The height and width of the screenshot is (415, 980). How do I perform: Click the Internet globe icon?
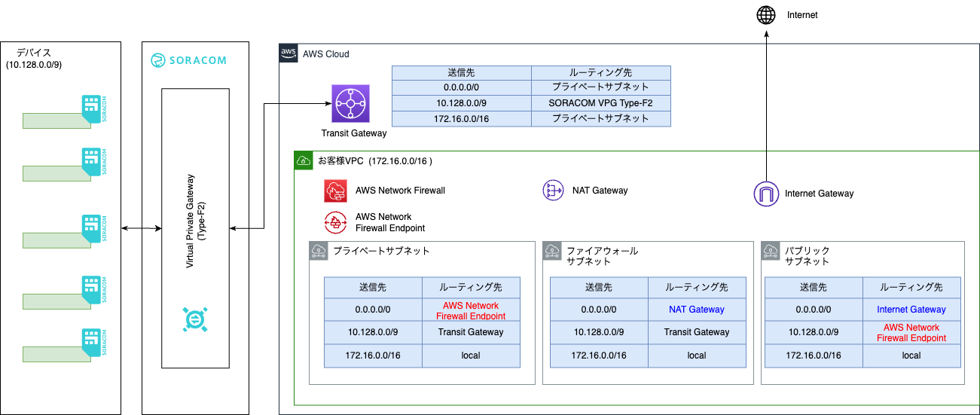765,15
